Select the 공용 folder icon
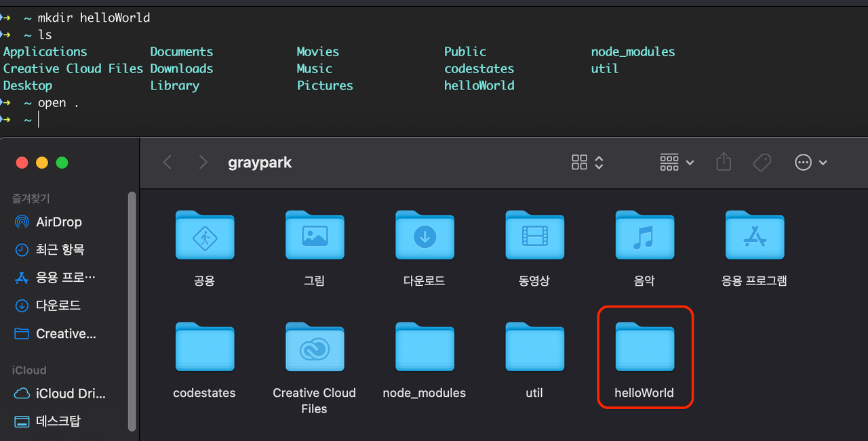This screenshot has height=441, width=868. coord(205,235)
